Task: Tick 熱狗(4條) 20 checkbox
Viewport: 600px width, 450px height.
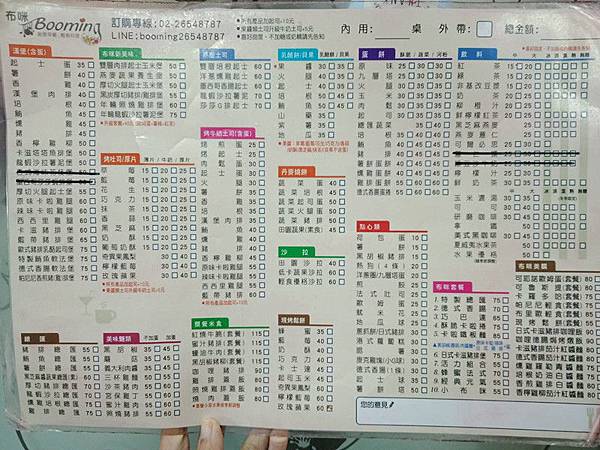Action: tap(425, 266)
